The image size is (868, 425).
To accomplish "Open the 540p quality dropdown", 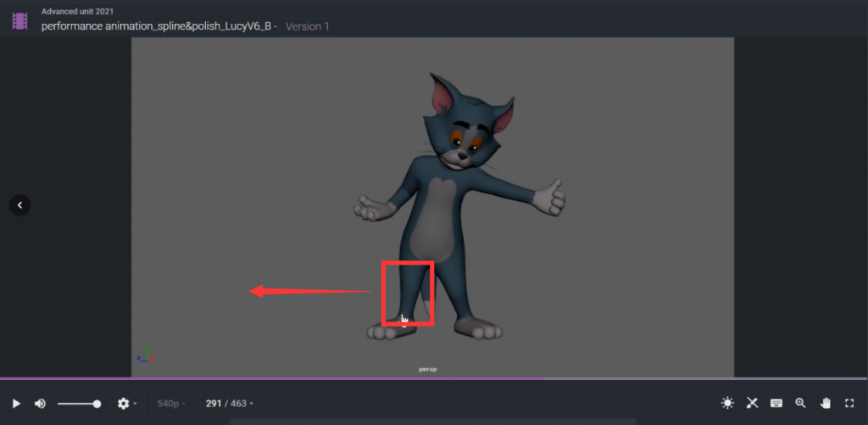I will pos(172,404).
